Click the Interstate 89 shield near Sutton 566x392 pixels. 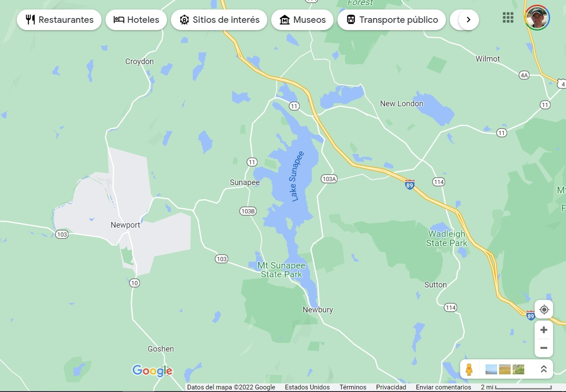tap(530, 315)
